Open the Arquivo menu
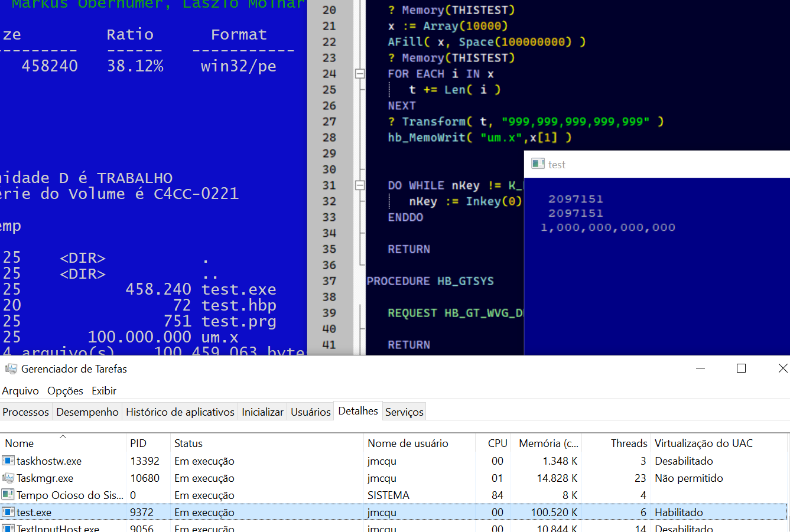This screenshot has height=532, width=790. click(x=20, y=391)
